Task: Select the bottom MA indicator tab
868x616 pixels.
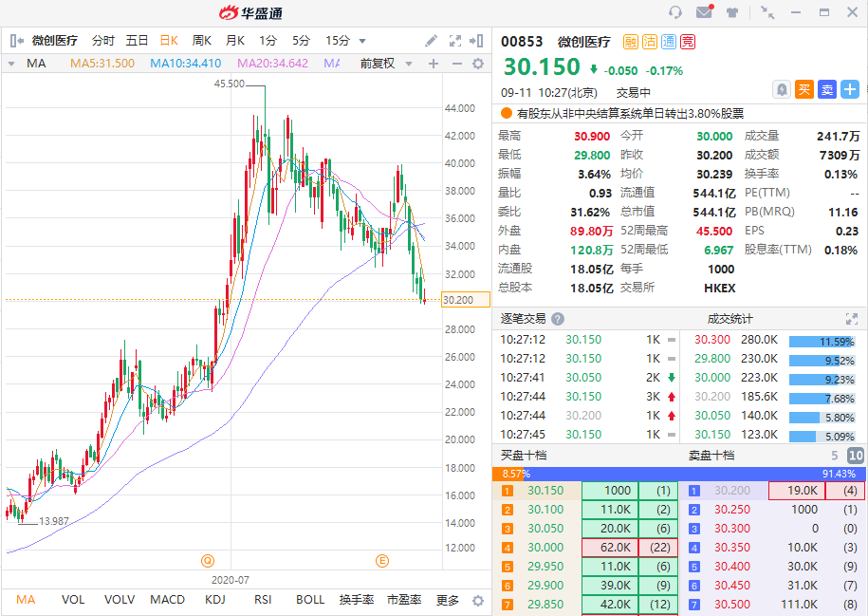Action: pyautogui.click(x=26, y=600)
